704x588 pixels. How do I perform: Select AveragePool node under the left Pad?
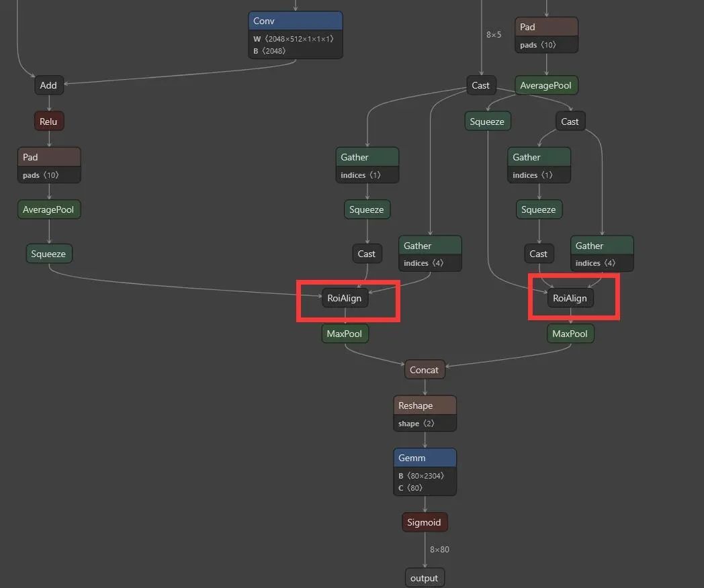tap(49, 209)
